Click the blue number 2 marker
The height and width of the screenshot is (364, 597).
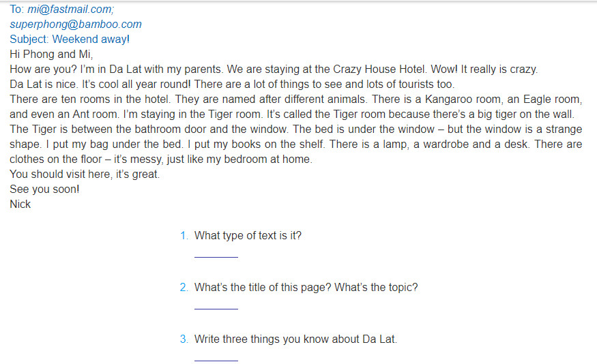pyautogui.click(x=184, y=288)
